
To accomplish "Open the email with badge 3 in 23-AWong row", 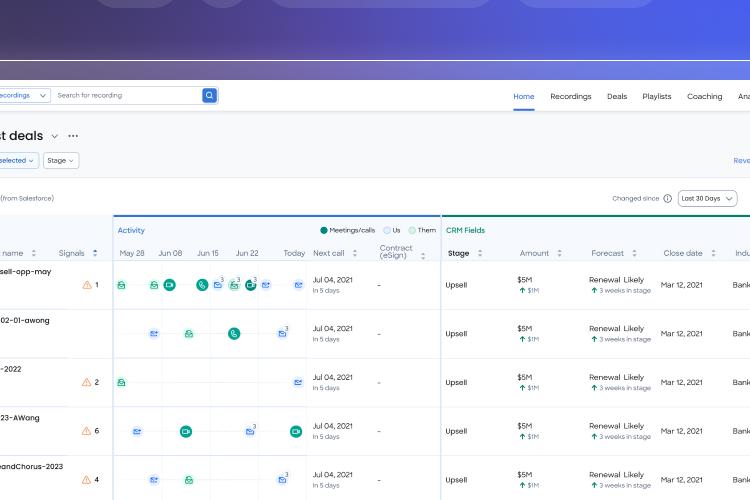I will [250, 431].
